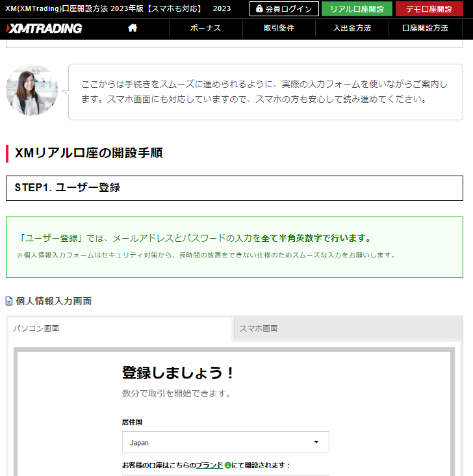Click the STEP1. ユーザー登録 heading
The width and height of the screenshot is (473, 476).
pyautogui.click(x=234, y=188)
